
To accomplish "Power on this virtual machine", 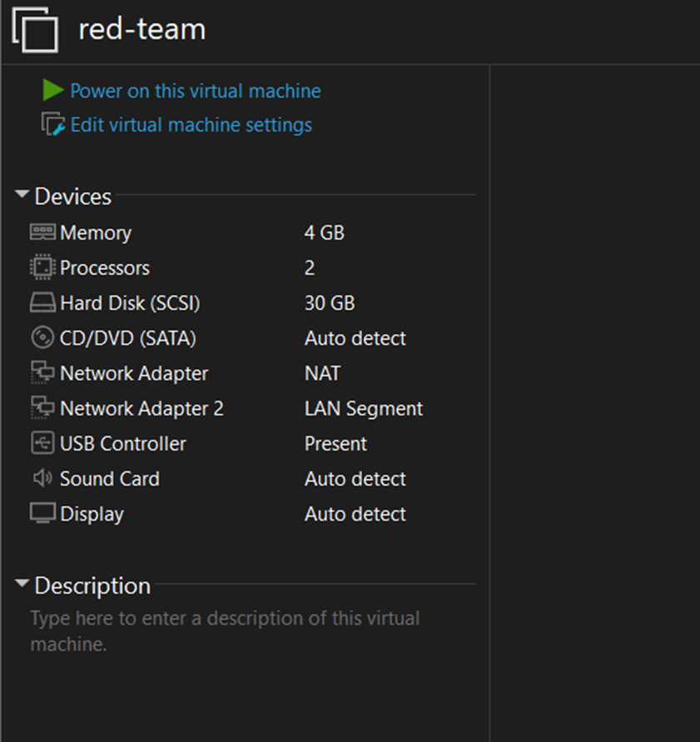I will 196,91.
